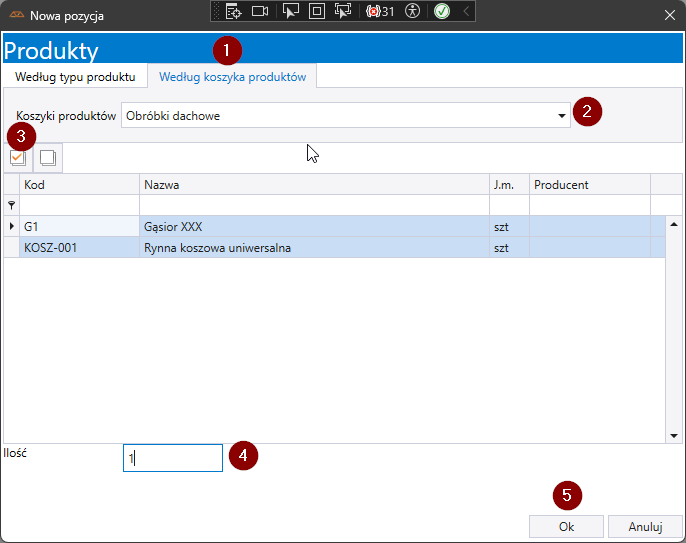The image size is (686, 543).
Task: Click the green checkmark status icon
Action: 441,12
